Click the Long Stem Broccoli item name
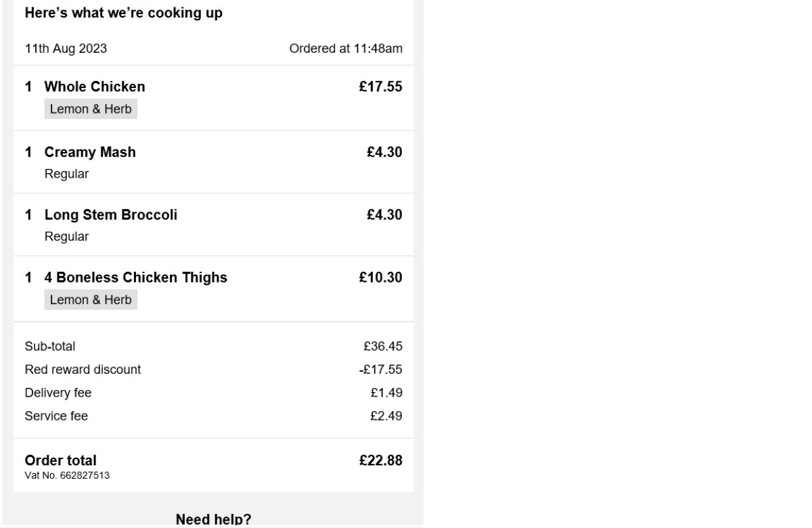Screen dimensions: 812x528 [111, 215]
